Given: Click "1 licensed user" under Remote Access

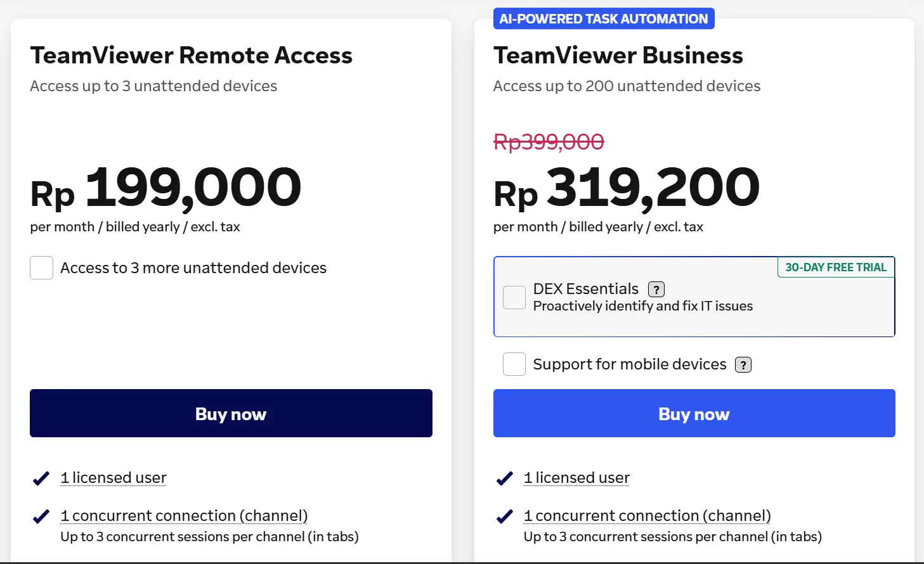Looking at the screenshot, I should click(114, 478).
